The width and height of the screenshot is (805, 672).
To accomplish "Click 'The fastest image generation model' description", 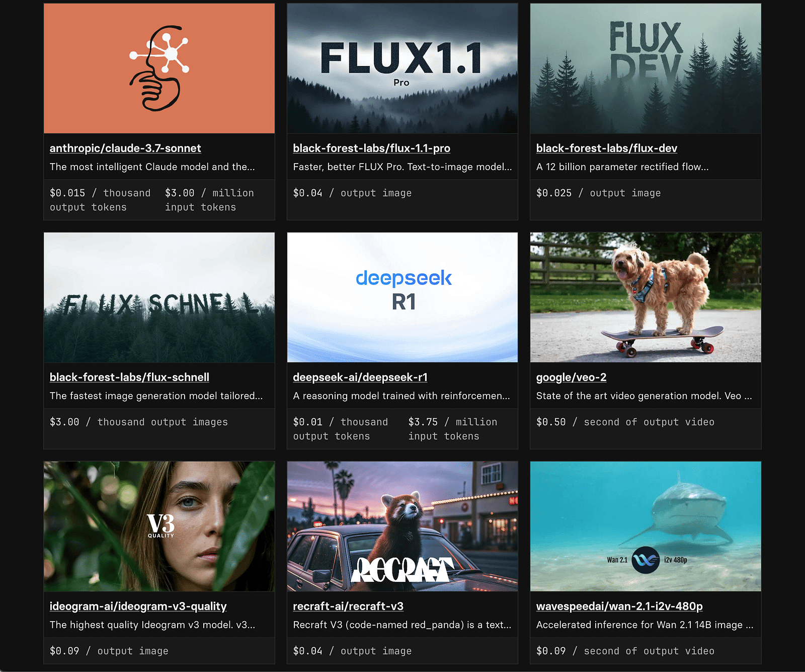I will 156,396.
